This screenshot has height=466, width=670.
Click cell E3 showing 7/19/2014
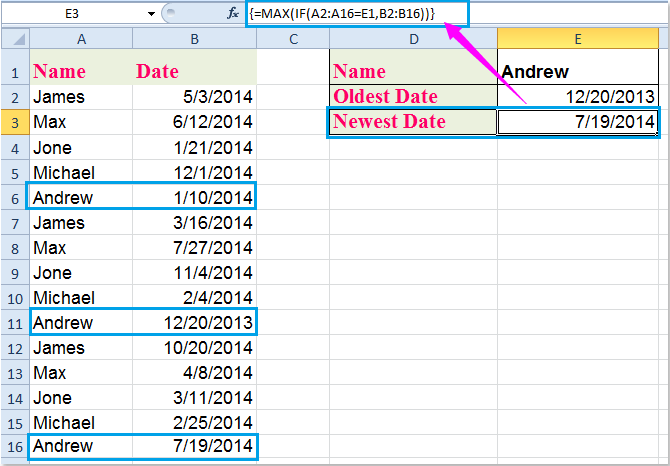578,122
